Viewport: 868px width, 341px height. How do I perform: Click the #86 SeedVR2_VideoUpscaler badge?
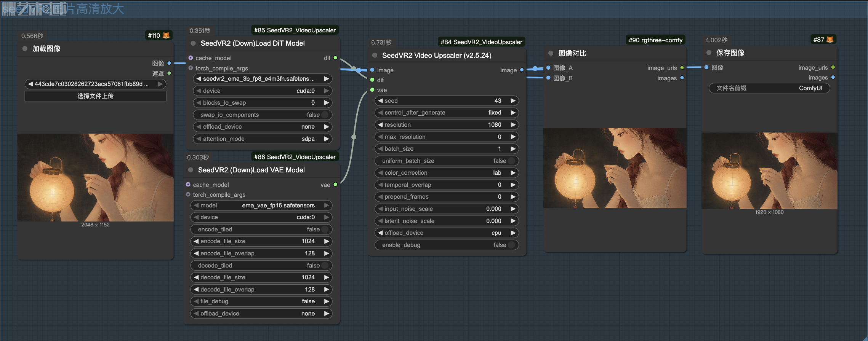coord(295,157)
